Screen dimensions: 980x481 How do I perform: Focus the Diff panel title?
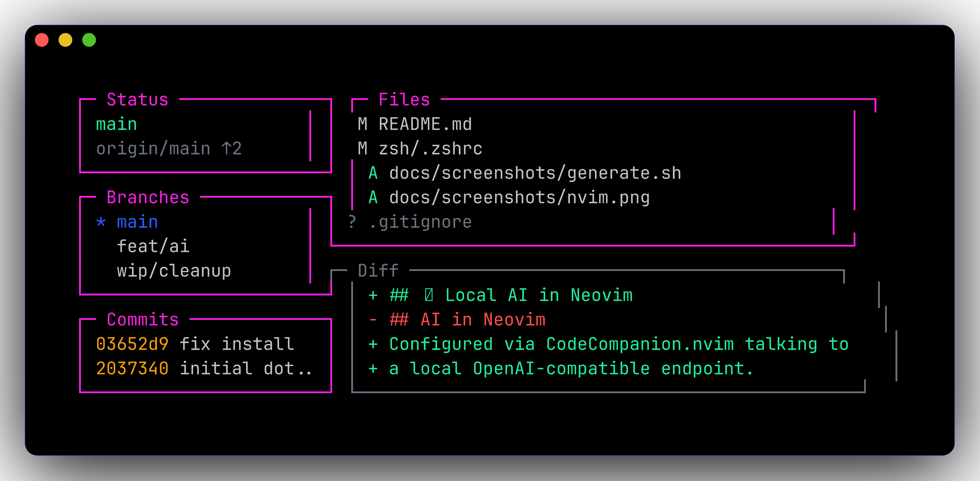point(378,270)
